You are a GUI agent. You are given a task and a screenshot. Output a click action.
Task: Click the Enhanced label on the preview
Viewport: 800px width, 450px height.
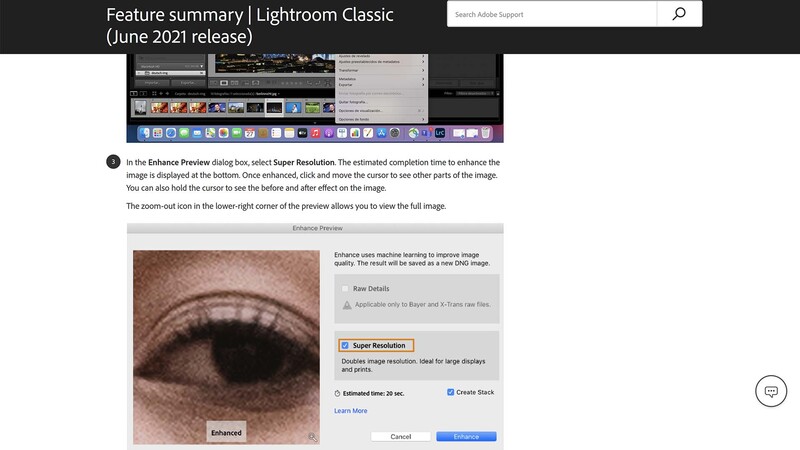(x=226, y=433)
